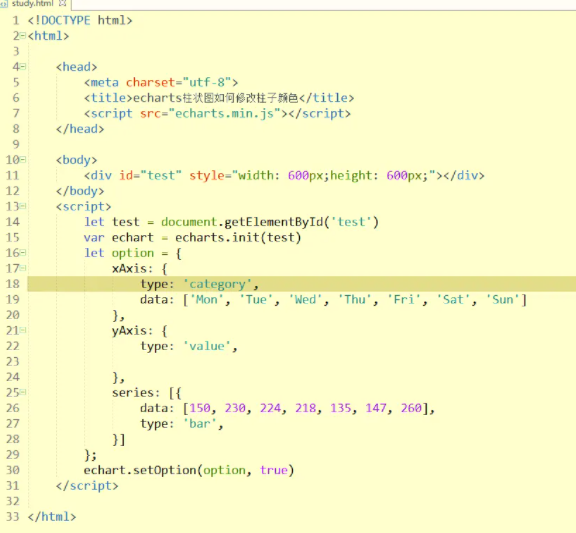Click the 'Wed' string in xAxis data

(305, 299)
